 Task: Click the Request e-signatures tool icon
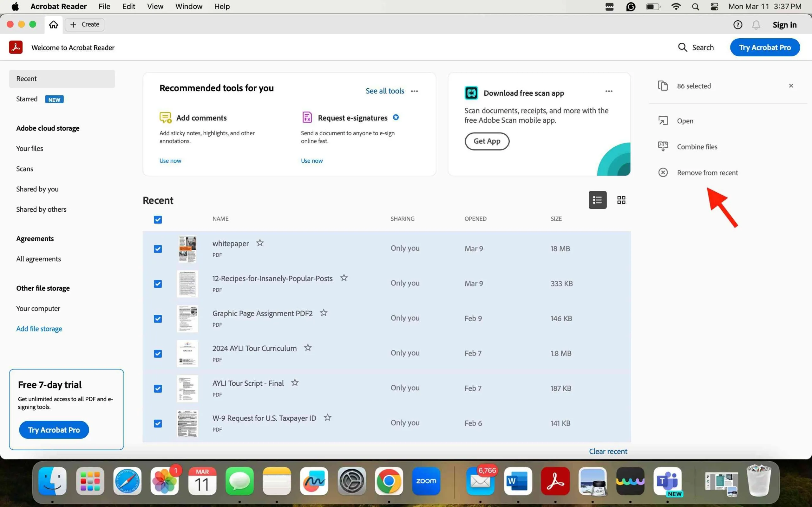[x=307, y=117]
